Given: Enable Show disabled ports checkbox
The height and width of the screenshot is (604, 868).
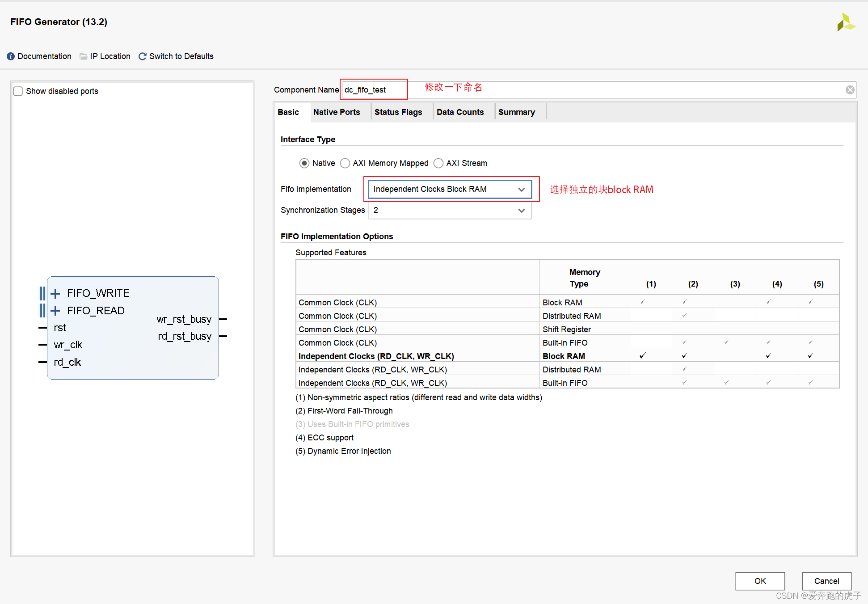Looking at the screenshot, I should pos(18,91).
